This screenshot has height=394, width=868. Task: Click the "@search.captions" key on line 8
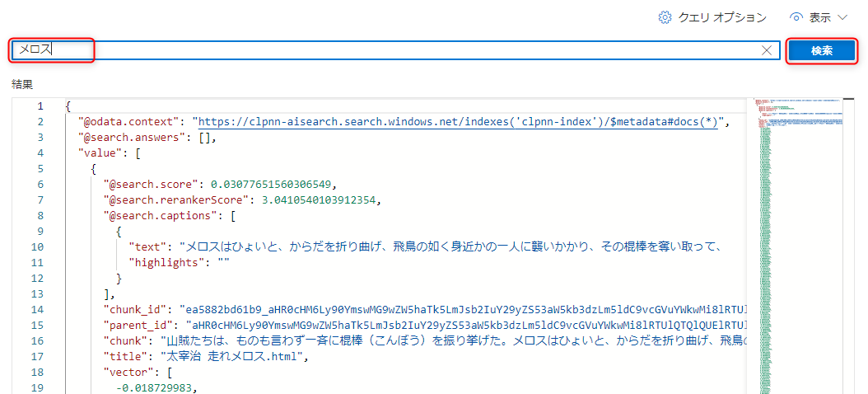(x=164, y=215)
